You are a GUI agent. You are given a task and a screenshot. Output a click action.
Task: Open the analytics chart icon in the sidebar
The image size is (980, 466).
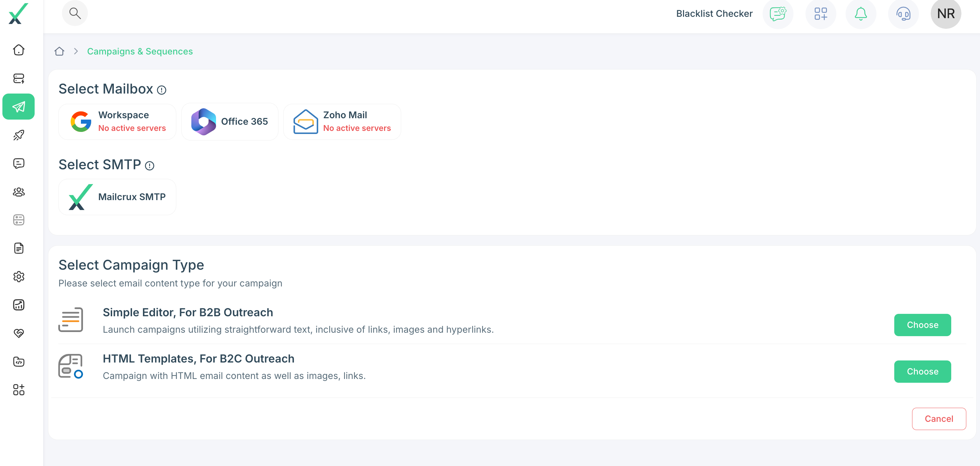[19, 305]
